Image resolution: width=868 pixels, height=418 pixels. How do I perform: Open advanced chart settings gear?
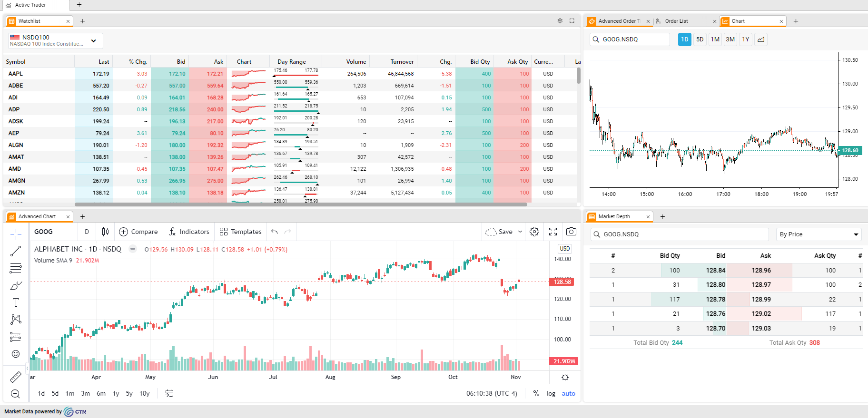[534, 232]
